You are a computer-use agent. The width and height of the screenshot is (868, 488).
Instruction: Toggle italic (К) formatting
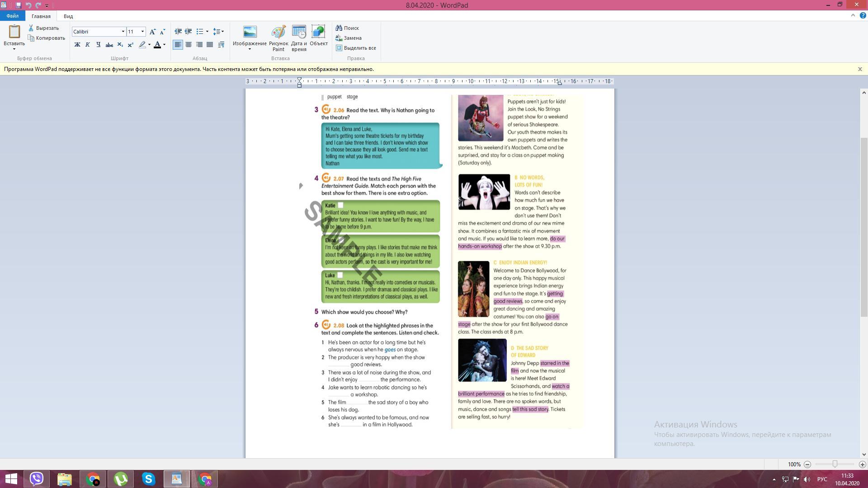88,45
